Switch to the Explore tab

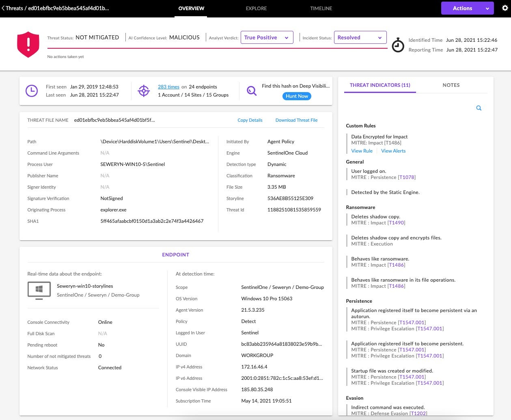coord(256,8)
